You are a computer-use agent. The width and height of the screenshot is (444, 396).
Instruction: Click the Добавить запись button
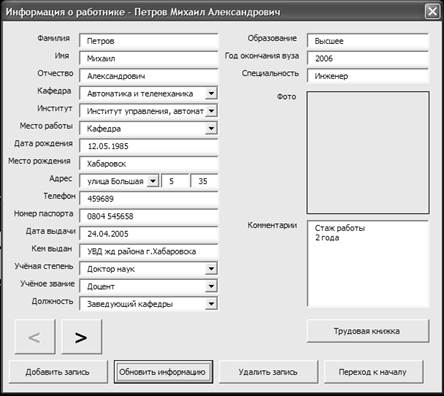click(58, 372)
